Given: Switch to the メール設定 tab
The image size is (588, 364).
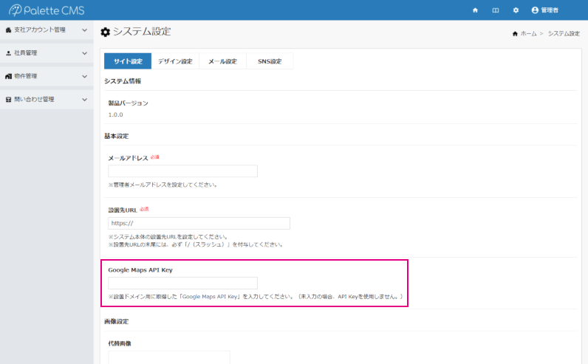Looking at the screenshot, I should coord(223,61).
